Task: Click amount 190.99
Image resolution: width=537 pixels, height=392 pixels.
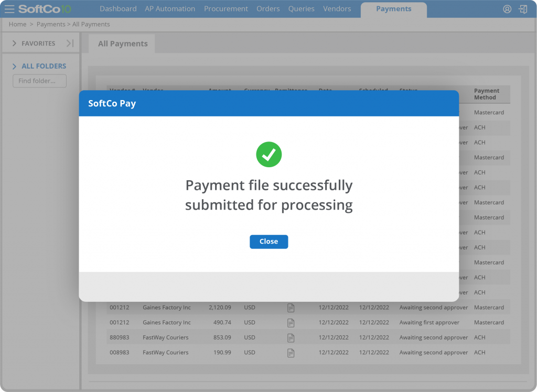Action: [x=222, y=353]
